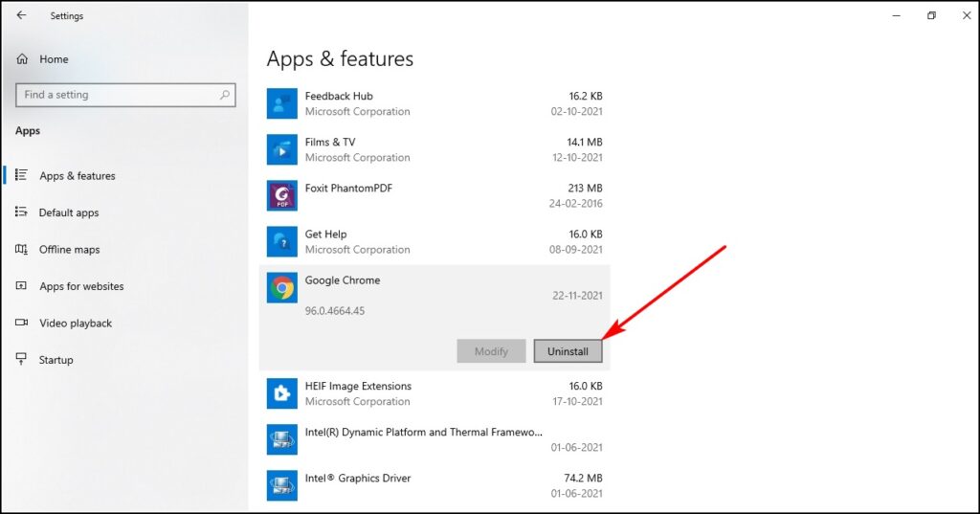Click the Apps & features sidebar icon
This screenshot has height=514, width=980.
(x=21, y=175)
